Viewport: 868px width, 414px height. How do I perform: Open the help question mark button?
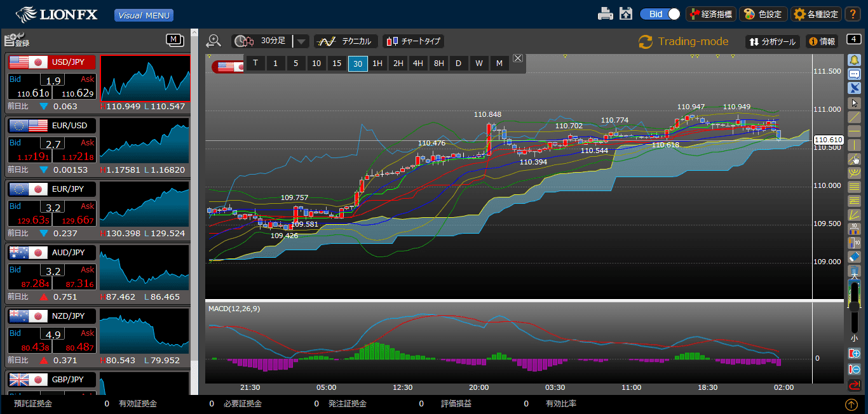853,14
